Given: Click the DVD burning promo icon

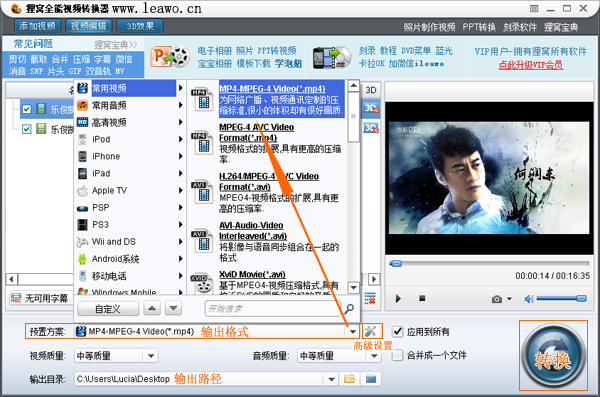Looking at the screenshot, I should click(332, 57).
